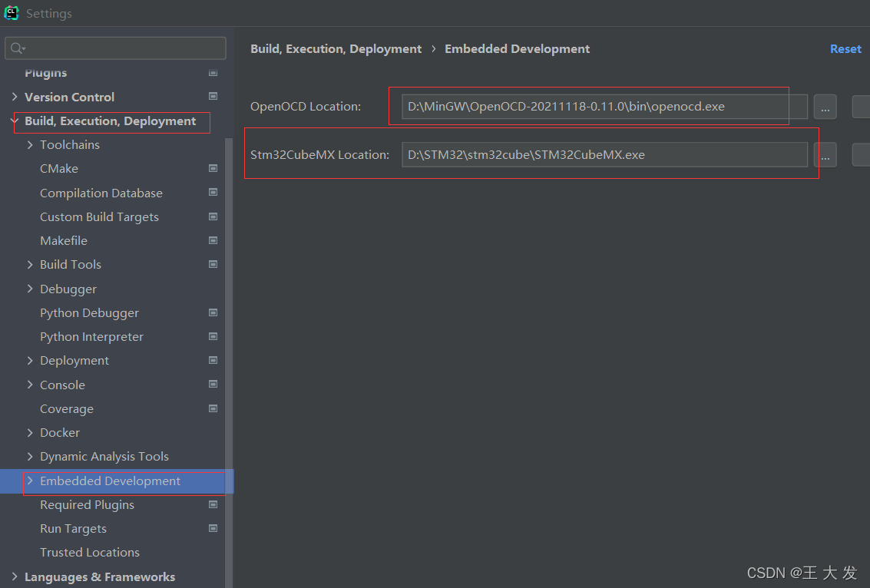Click the project-level icon beside CMake
870x588 pixels.
point(213,168)
